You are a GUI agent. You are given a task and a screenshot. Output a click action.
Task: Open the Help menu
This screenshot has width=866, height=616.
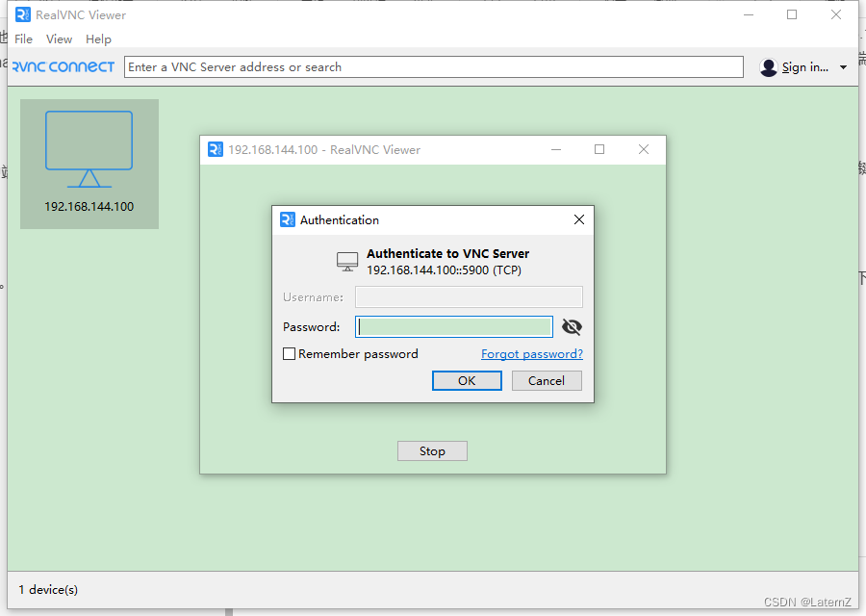click(x=98, y=39)
